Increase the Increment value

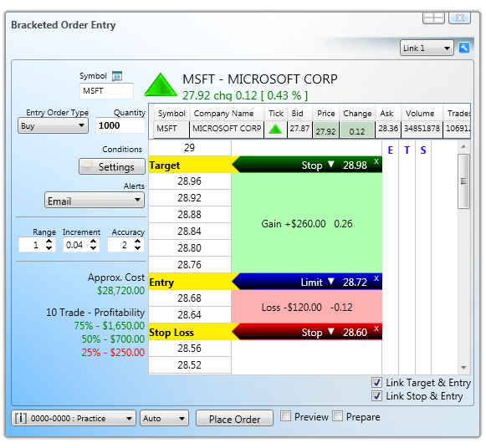pos(94,241)
